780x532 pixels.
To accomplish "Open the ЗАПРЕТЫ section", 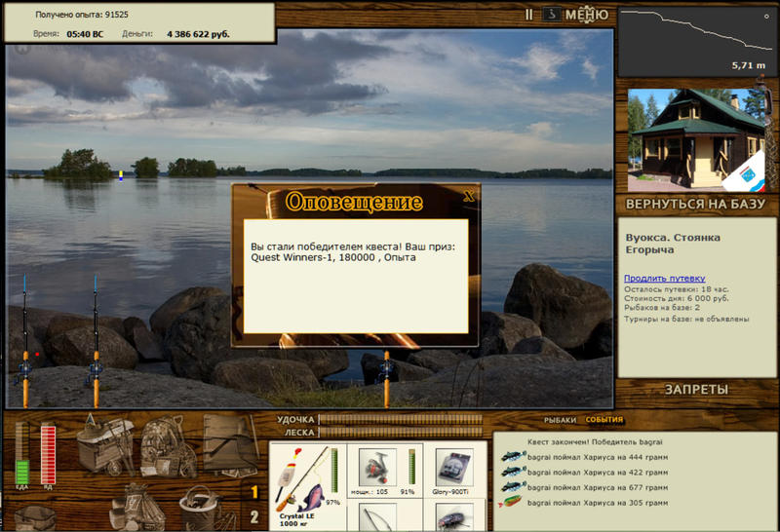I will coord(696,390).
